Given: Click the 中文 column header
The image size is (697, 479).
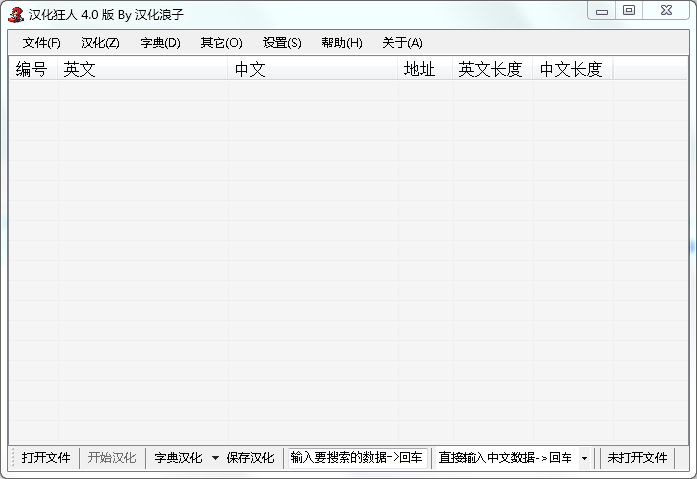Looking at the screenshot, I should coord(313,69).
